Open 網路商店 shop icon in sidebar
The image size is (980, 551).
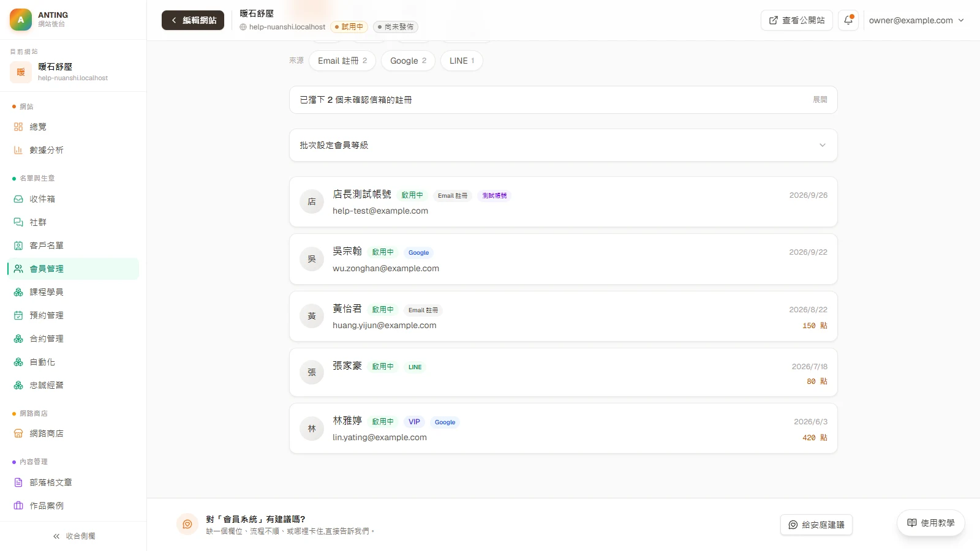18,433
